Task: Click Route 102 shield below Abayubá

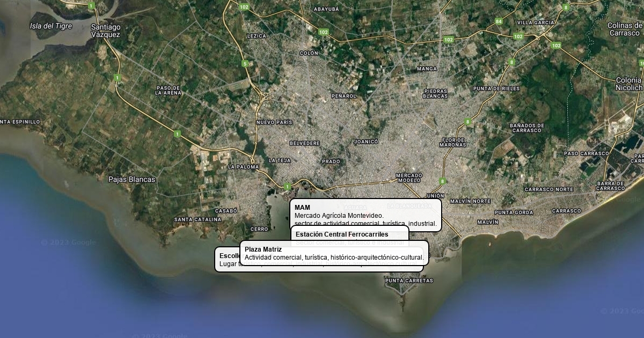Action: pos(323,32)
